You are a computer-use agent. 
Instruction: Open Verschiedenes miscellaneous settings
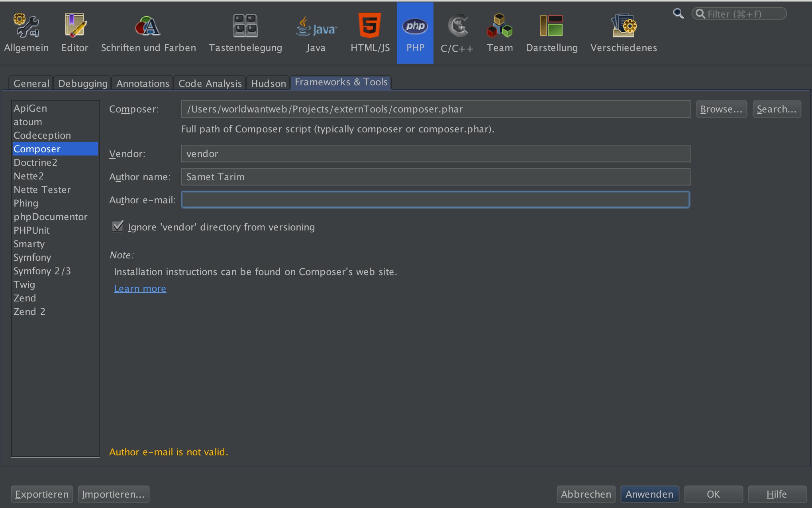624,33
